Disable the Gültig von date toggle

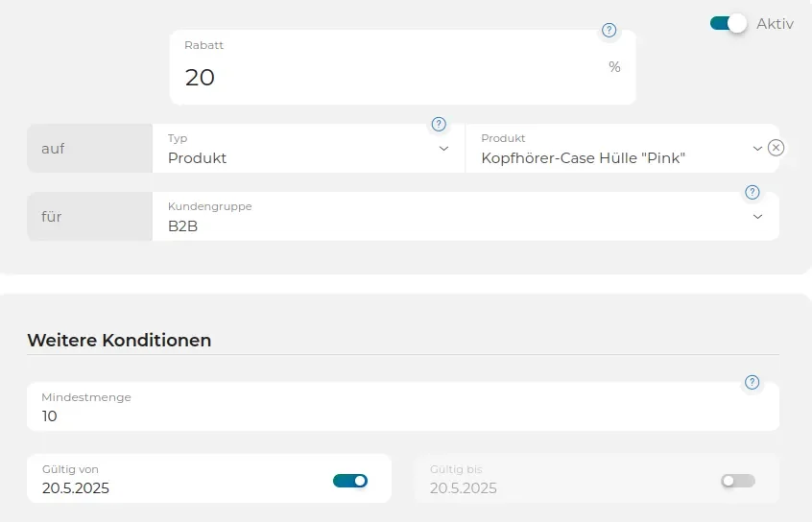350,481
